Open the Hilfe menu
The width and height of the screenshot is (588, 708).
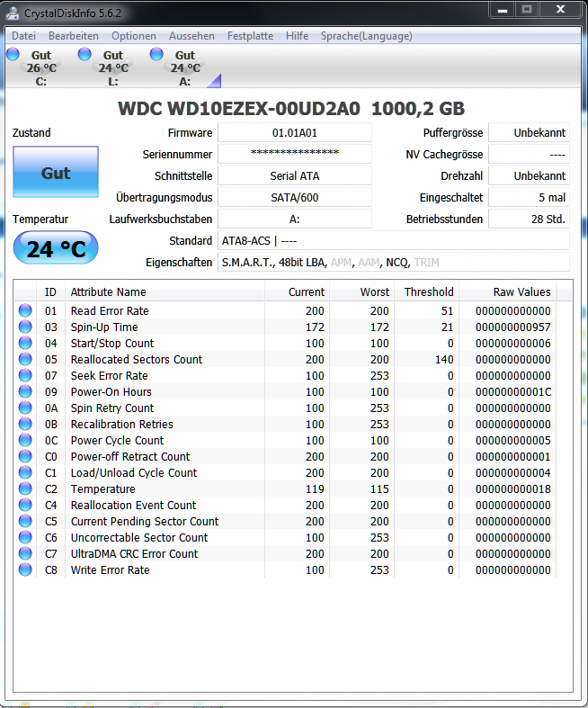click(297, 36)
